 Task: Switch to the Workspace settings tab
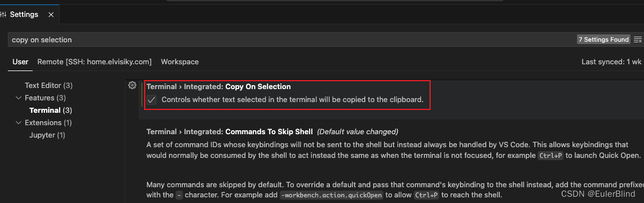(180, 62)
